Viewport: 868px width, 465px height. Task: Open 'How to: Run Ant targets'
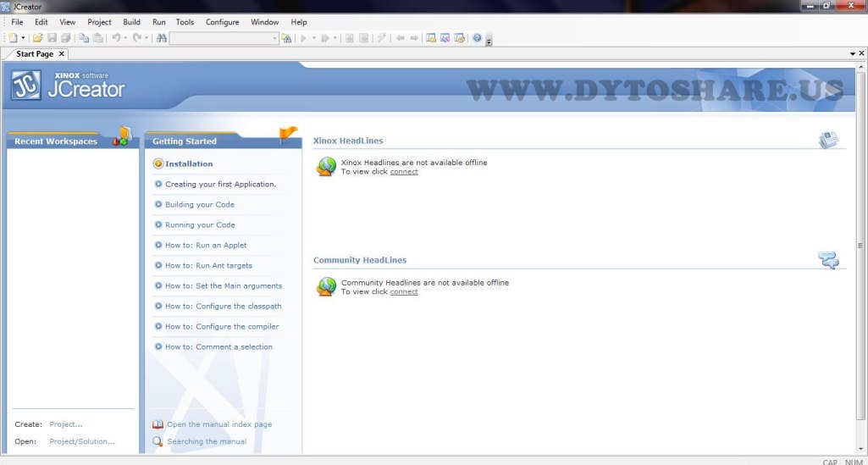(208, 266)
